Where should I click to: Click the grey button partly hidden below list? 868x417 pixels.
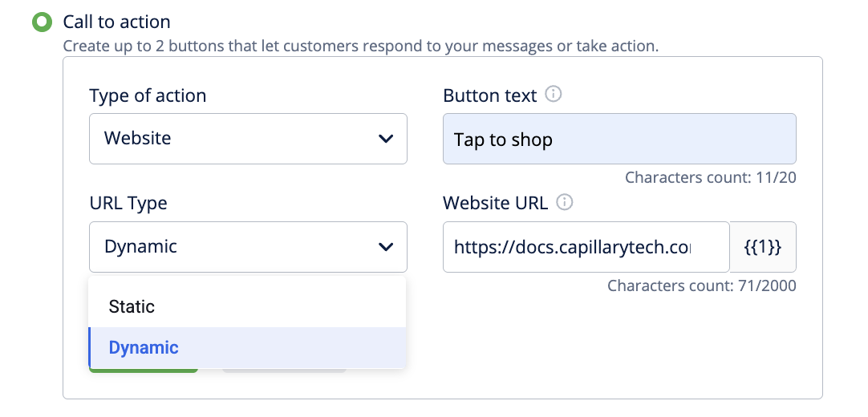click(285, 370)
